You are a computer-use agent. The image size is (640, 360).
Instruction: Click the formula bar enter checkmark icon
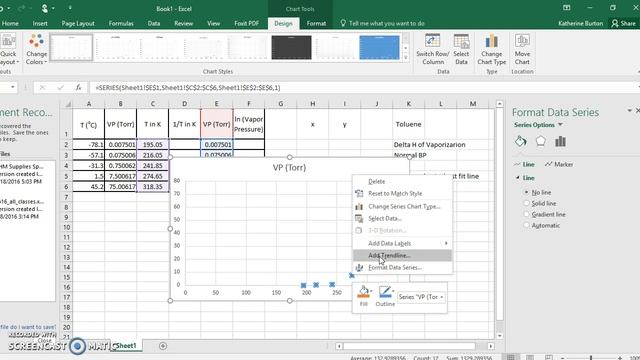(60, 87)
